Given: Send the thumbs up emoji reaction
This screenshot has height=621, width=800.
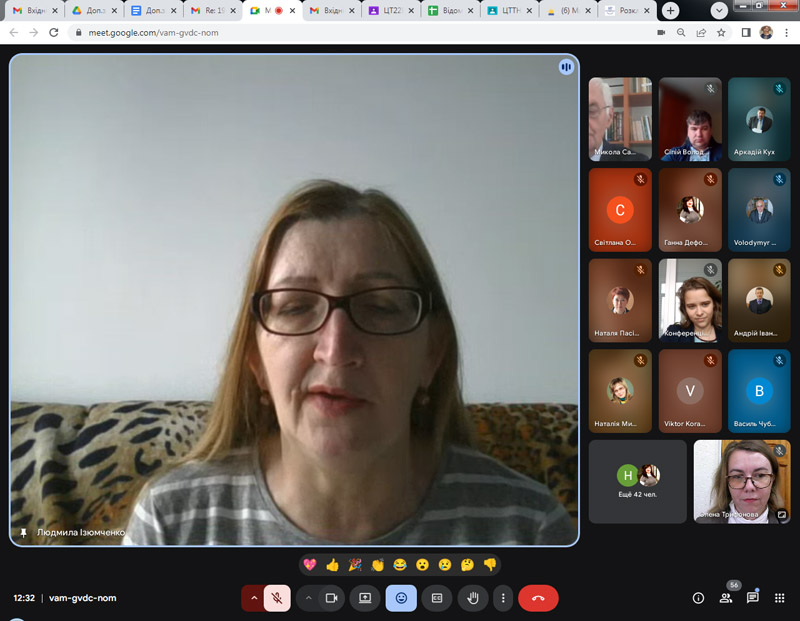Looking at the screenshot, I should click(x=332, y=565).
